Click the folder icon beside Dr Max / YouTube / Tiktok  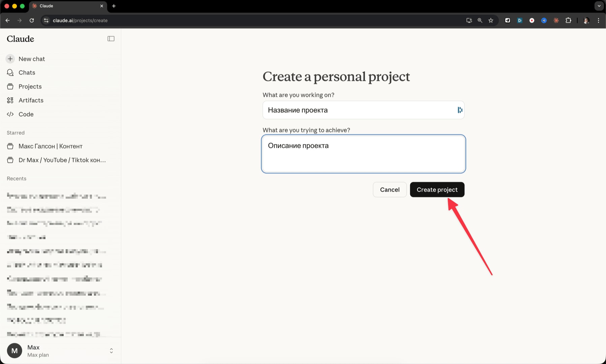[x=10, y=160]
